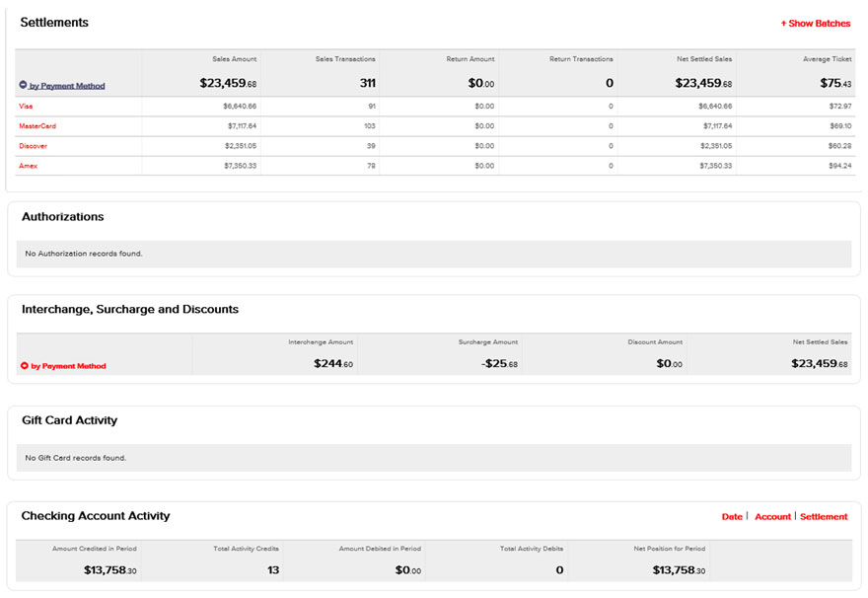The width and height of the screenshot is (868, 598).
Task: Show the settlement batches
Action: click(816, 23)
